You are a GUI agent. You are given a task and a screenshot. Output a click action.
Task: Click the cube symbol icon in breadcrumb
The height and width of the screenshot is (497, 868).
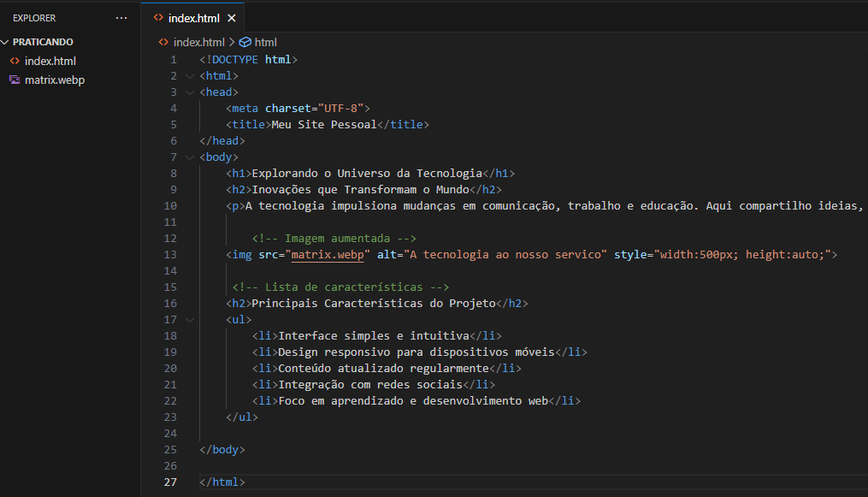(x=245, y=42)
